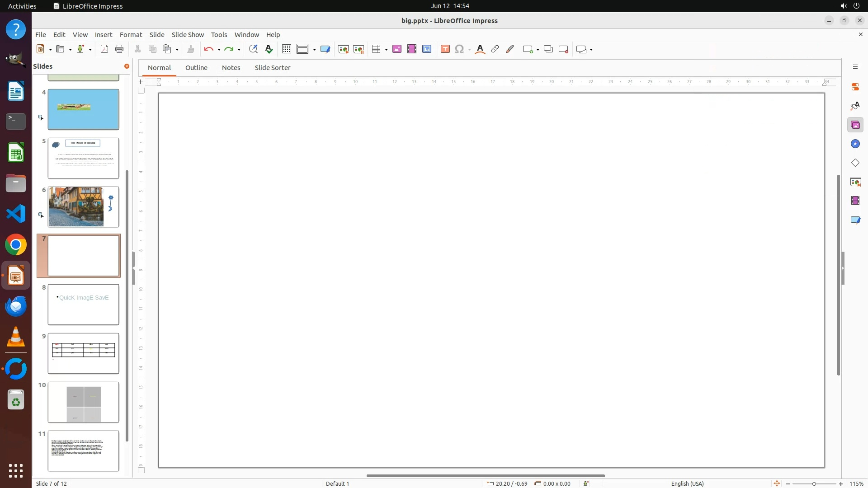This screenshot has height=488, width=868.
Task: Toggle Master Slide view icon
Action: point(325,49)
